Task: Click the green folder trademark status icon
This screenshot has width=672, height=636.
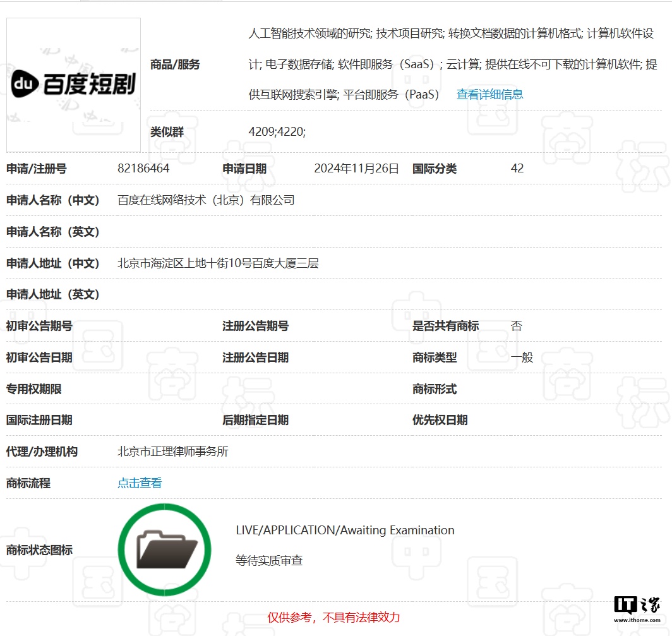Action: (x=164, y=549)
